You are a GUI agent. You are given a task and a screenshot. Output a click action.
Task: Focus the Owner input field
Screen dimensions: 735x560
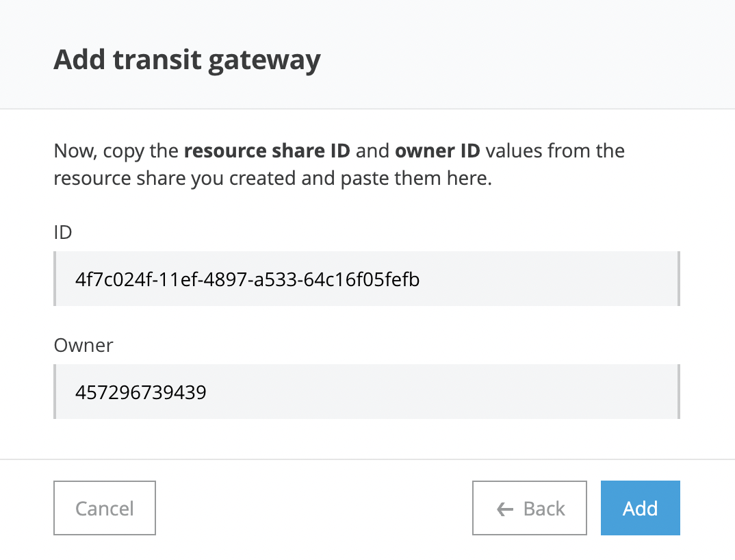pos(366,392)
